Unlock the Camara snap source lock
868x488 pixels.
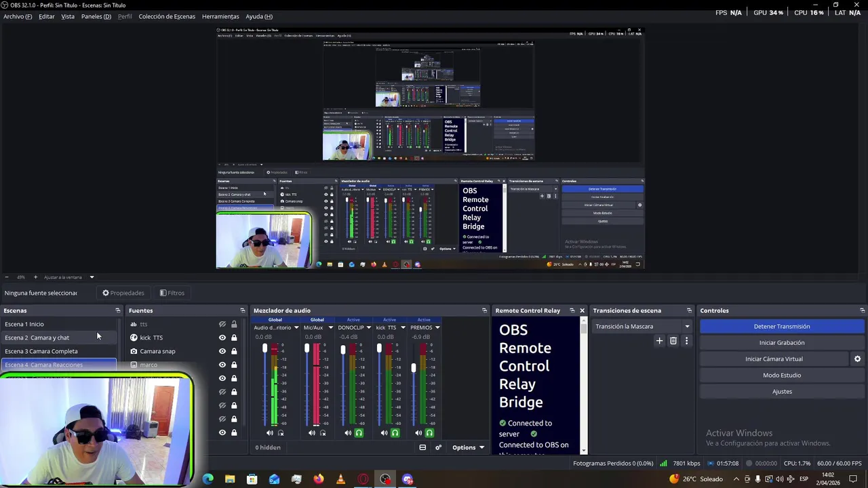pyautogui.click(x=234, y=351)
